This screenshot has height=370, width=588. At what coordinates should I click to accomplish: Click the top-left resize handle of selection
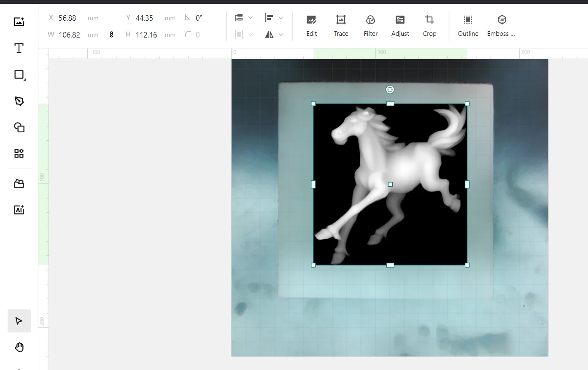313,104
